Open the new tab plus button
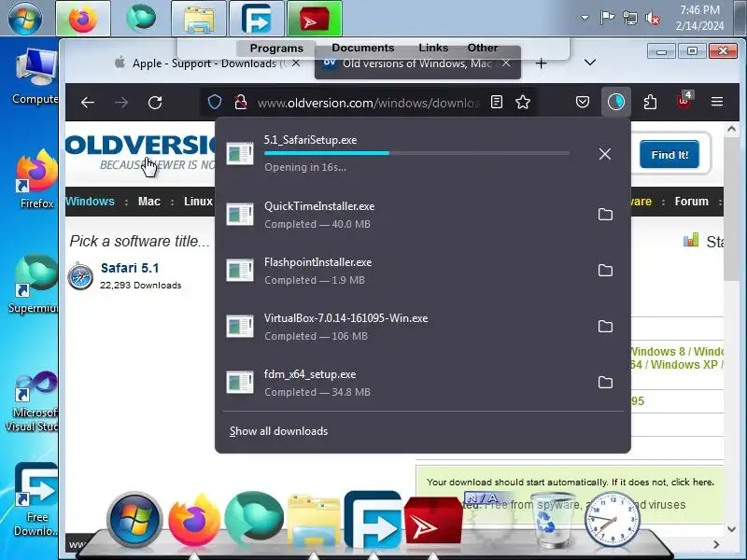 point(541,63)
